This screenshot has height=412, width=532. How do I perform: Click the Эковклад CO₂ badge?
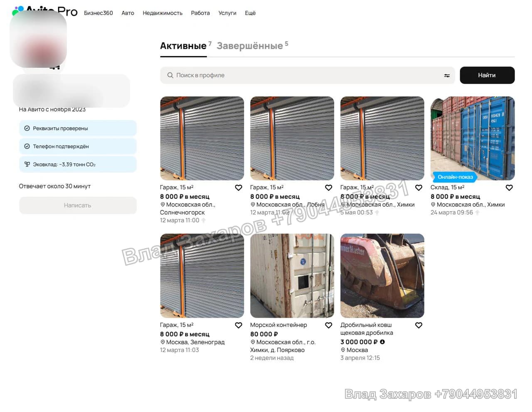click(78, 164)
